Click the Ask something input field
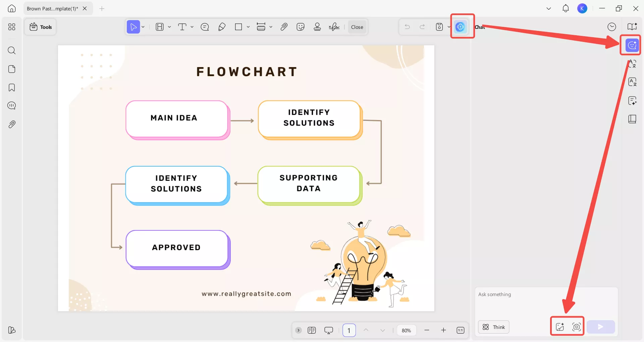Viewport: 644px width, 342px height. tap(546, 302)
